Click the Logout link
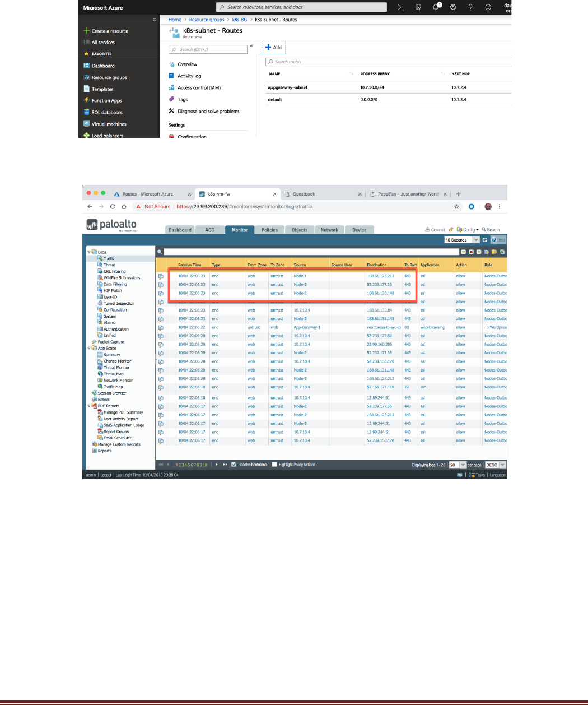The height and width of the screenshot is (705, 588). 106,475
